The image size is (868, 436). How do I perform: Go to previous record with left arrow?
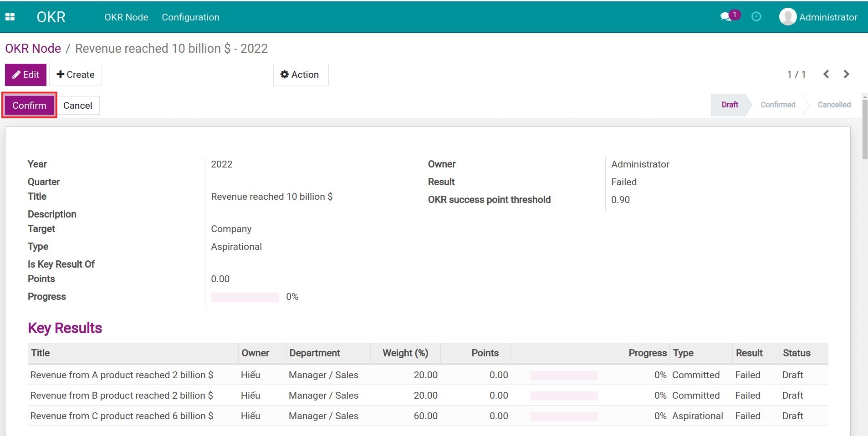[826, 74]
